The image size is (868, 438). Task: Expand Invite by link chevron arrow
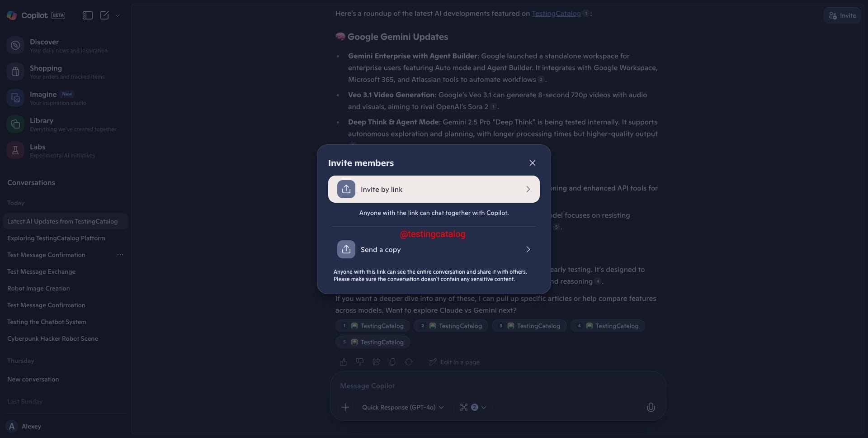click(528, 189)
